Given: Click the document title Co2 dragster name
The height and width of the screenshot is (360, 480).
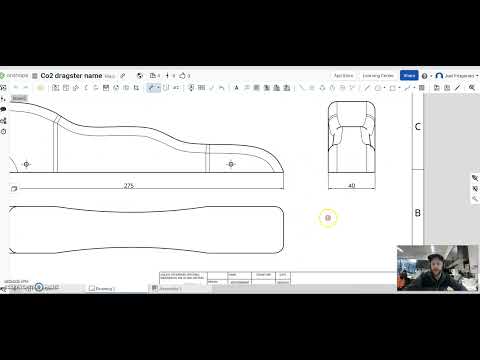Looking at the screenshot, I should point(71,76).
